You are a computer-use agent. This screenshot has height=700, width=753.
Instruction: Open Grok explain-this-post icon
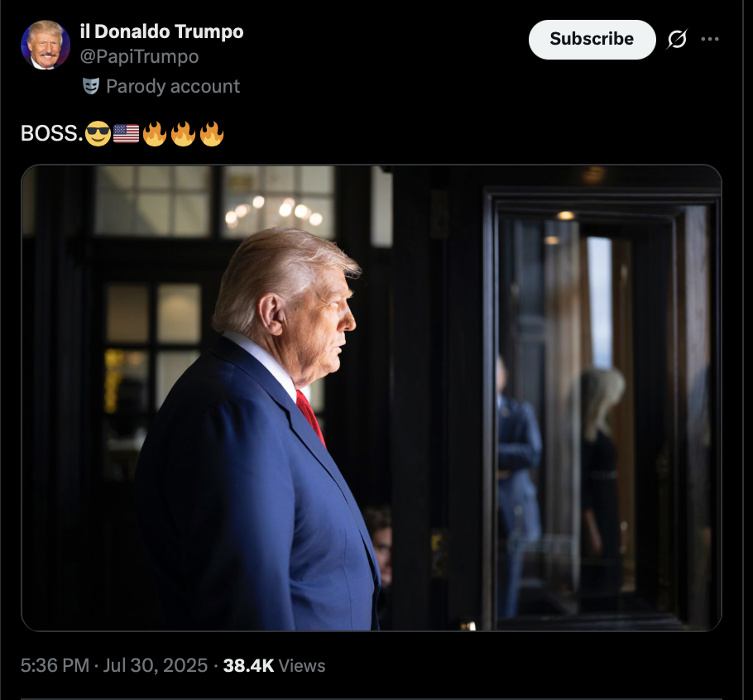(x=677, y=40)
